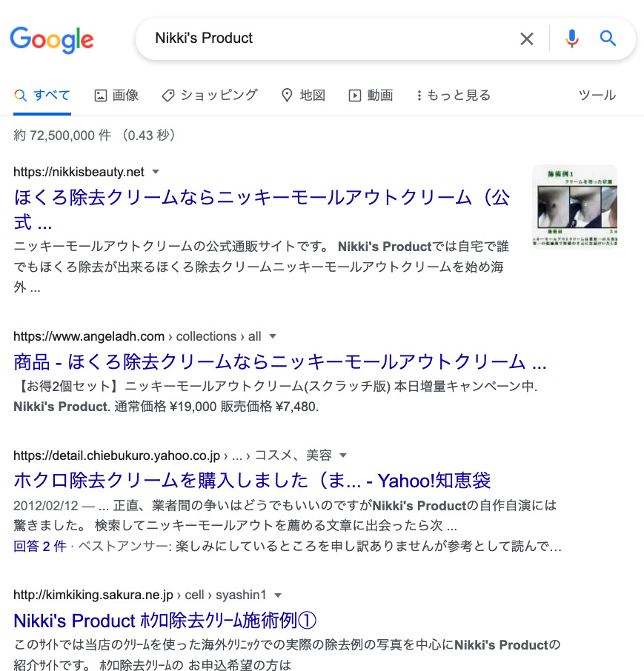Open the ほくろ除去クリームならニッキーモールアウトクリーム result
The height and width of the screenshot is (671, 644).
(x=262, y=210)
